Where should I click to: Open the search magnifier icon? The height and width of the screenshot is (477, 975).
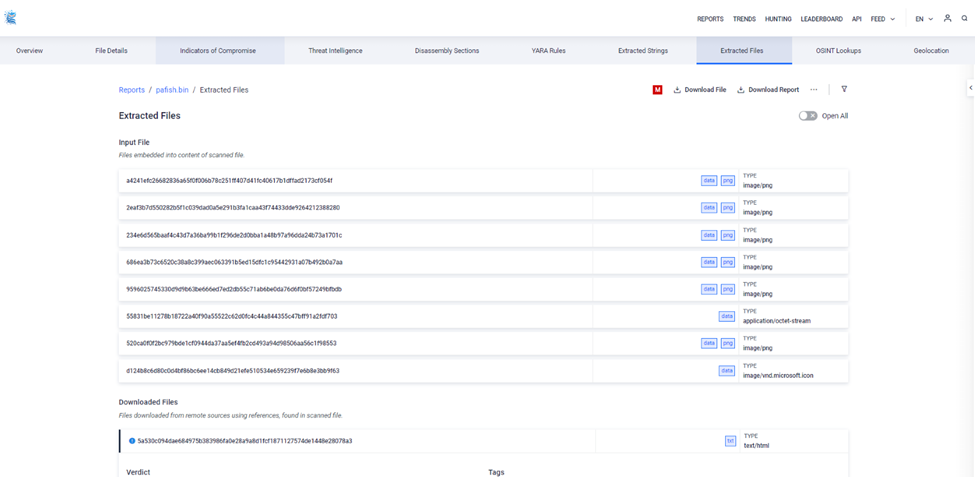(964, 18)
